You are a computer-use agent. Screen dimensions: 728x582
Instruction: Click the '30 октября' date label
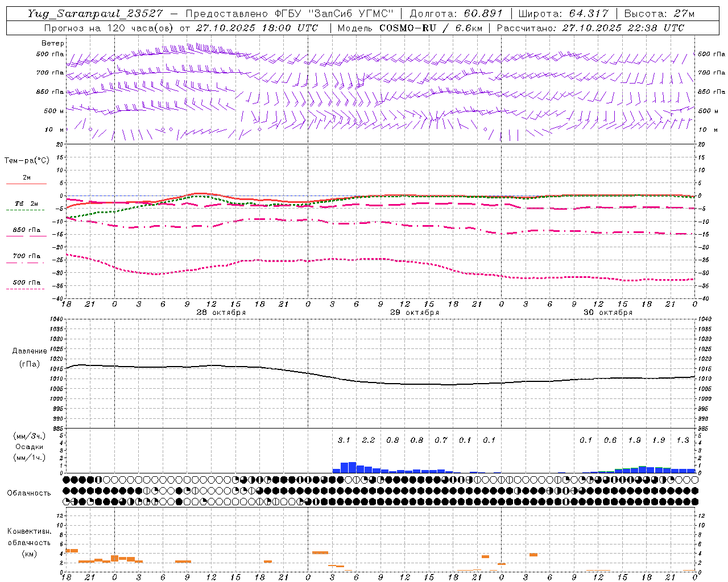(x=608, y=313)
